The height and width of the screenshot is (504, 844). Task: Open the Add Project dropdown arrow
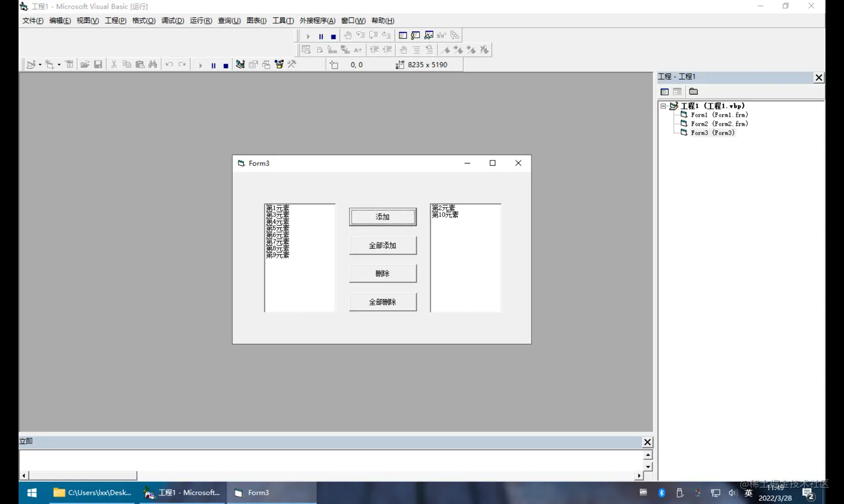pyautogui.click(x=40, y=65)
